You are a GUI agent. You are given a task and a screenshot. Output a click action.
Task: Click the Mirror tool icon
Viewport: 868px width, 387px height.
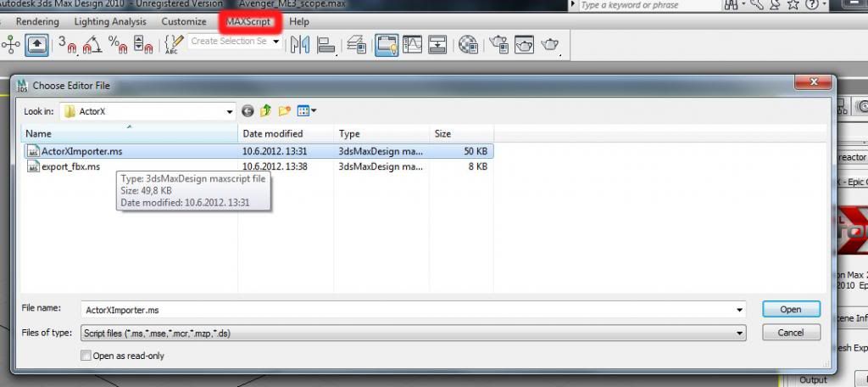[x=299, y=45]
